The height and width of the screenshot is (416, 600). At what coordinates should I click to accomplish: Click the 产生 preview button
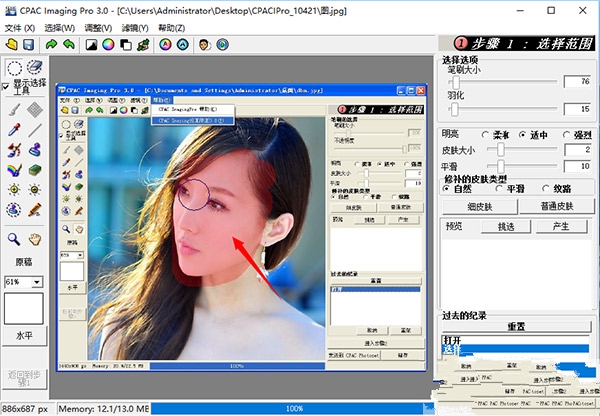(561, 227)
